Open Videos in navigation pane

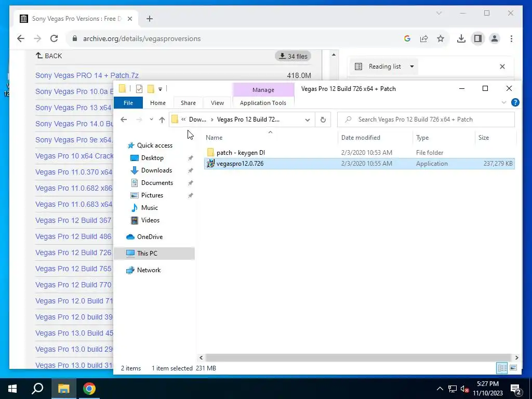click(x=150, y=220)
